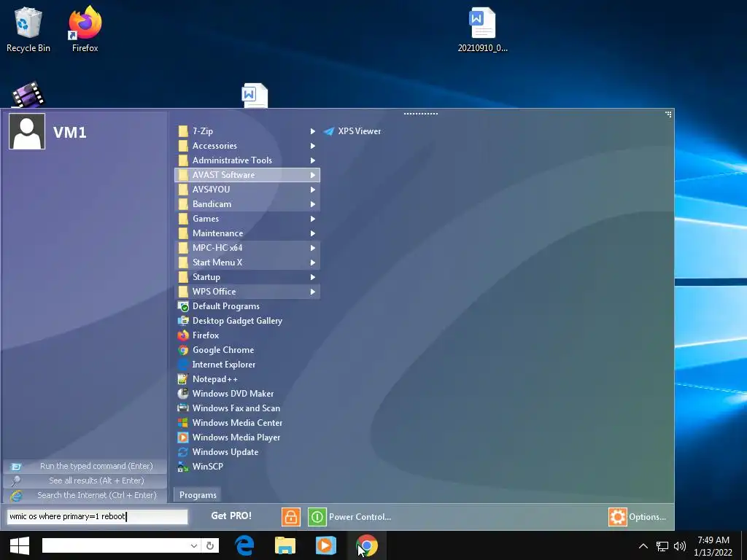Click the start menu search input field
This screenshot has height=560, width=747.
pos(98,517)
